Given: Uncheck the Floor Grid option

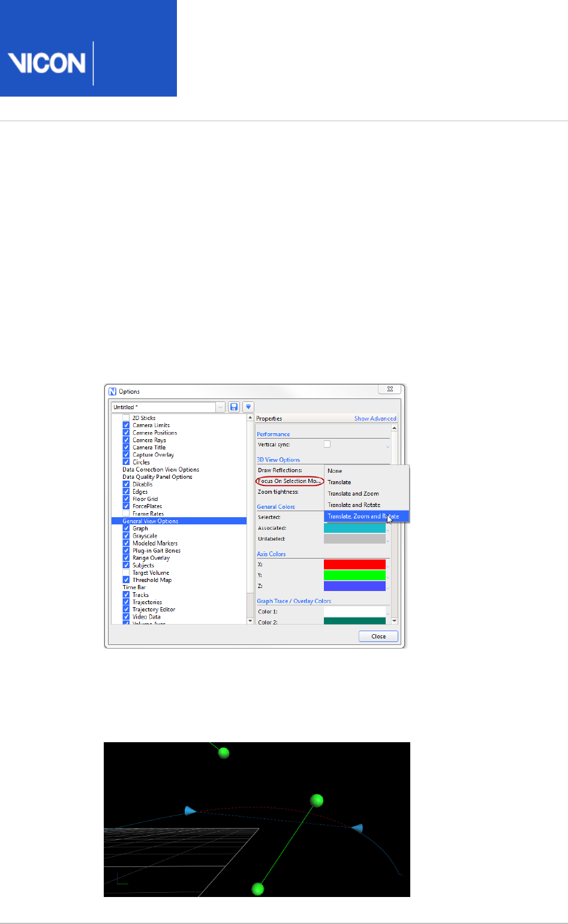Looking at the screenshot, I should (x=126, y=499).
